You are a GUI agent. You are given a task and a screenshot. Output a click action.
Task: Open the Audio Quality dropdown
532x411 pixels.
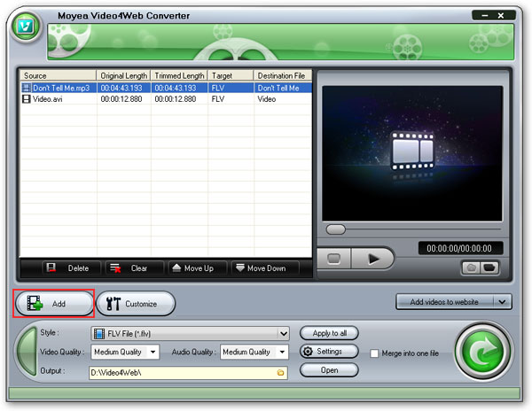pyautogui.click(x=282, y=352)
